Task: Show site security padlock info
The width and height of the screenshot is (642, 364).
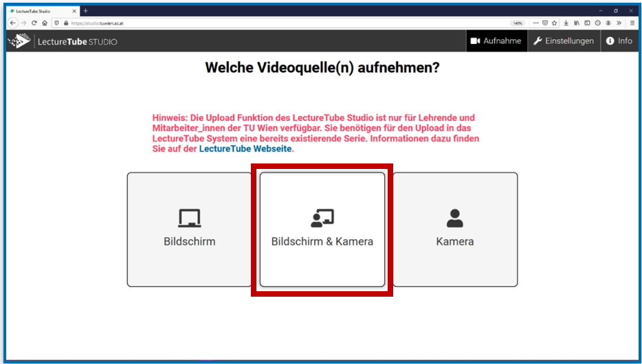Action: (x=66, y=23)
